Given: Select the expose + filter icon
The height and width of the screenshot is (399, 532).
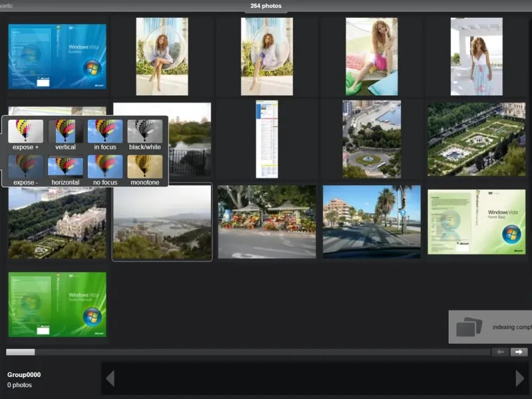Looking at the screenshot, I should click(26, 131).
